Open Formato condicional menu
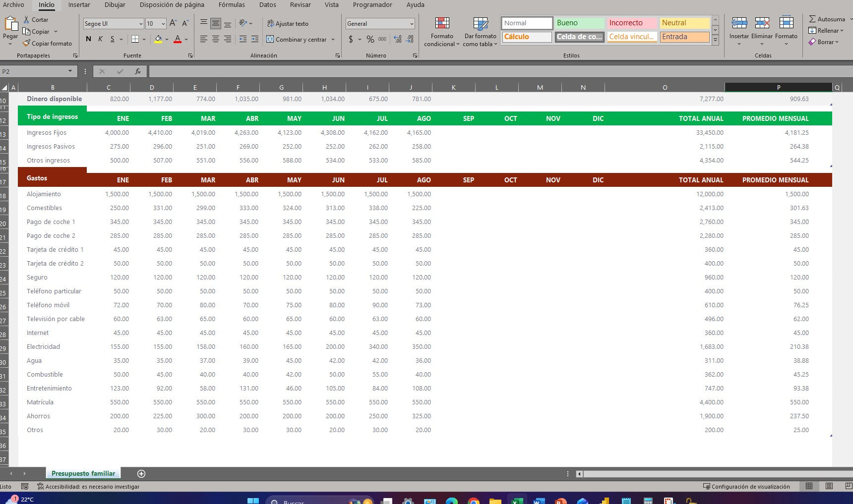This screenshot has width=853, height=504. tap(442, 32)
